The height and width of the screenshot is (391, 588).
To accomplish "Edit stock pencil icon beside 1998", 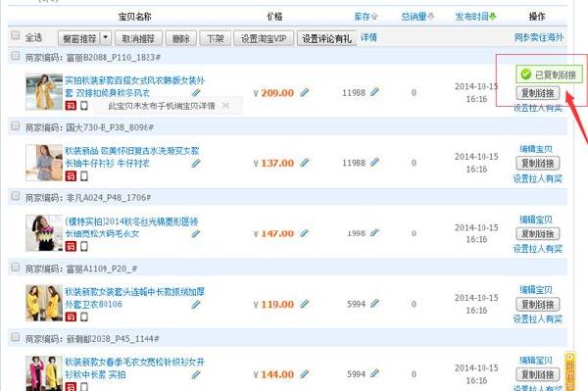I will [374, 233].
